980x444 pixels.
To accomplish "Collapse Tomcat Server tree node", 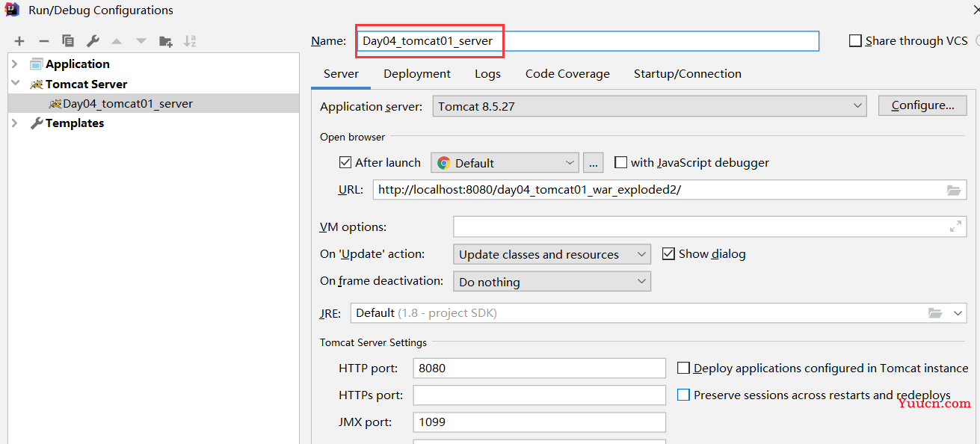I will tap(15, 84).
